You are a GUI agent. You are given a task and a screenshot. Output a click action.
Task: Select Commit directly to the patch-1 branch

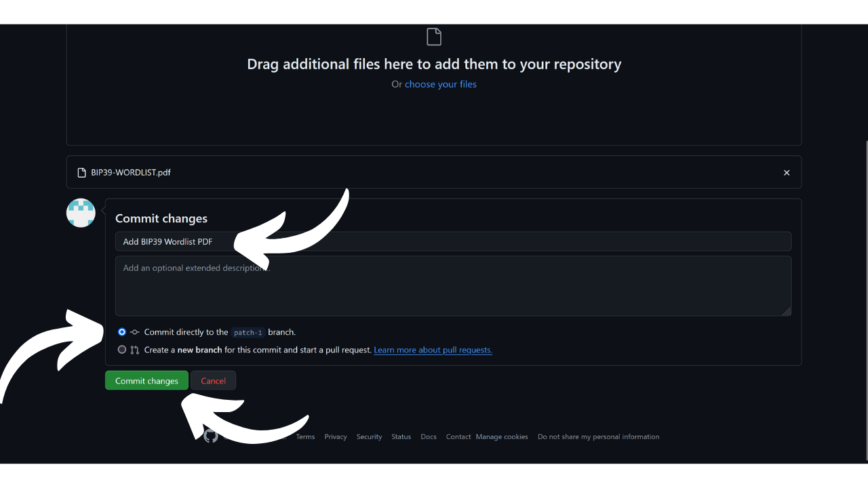coord(122,332)
